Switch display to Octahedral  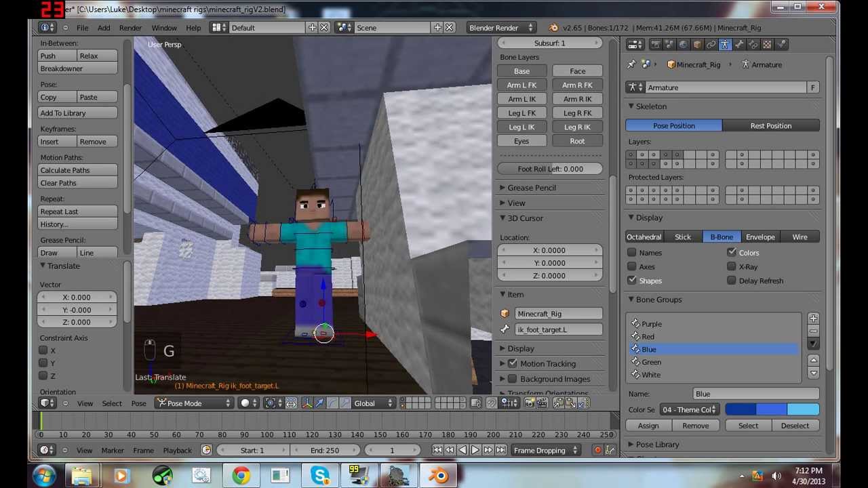point(644,237)
